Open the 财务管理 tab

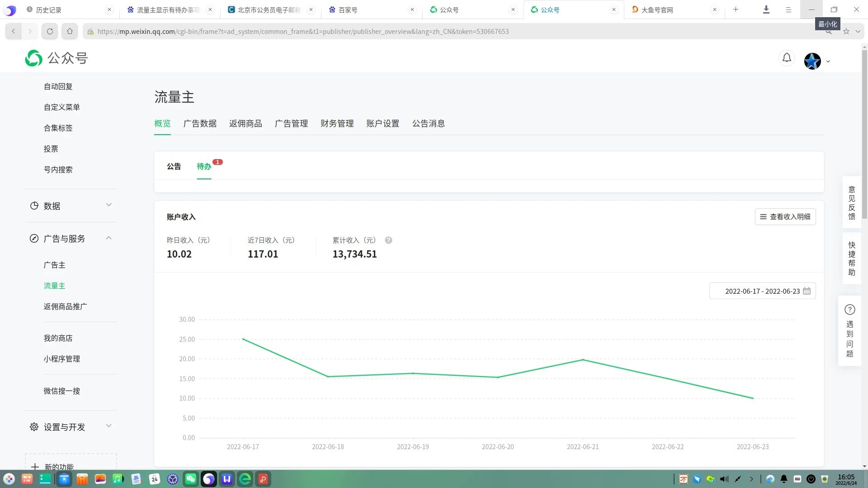point(337,123)
